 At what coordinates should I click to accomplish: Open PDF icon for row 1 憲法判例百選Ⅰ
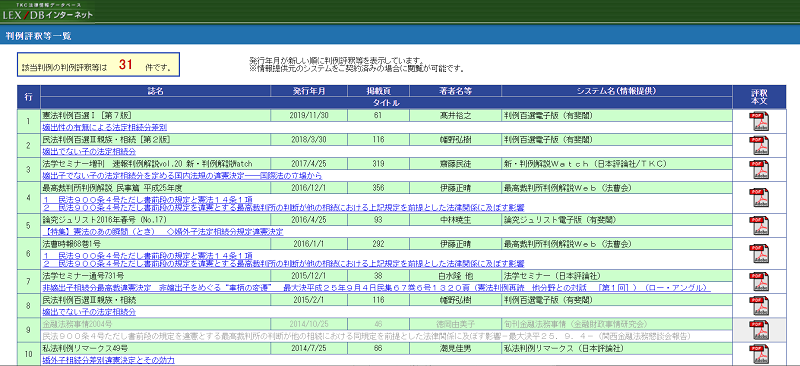pos(759,121)
